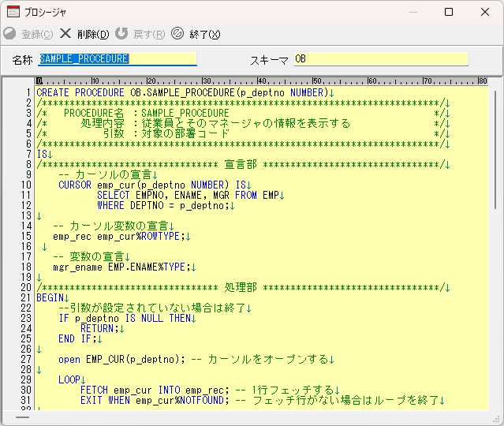Click the LOOP keyword on line 29

pos(69,379)
